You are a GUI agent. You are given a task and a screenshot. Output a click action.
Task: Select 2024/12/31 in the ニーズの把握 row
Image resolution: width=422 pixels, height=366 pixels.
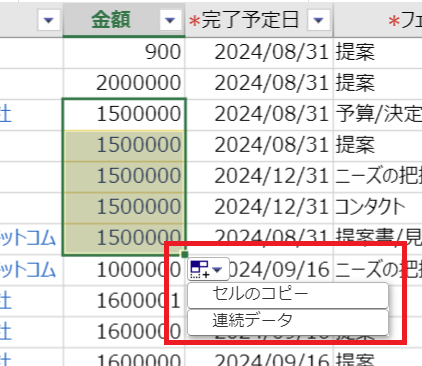point(259,176)
